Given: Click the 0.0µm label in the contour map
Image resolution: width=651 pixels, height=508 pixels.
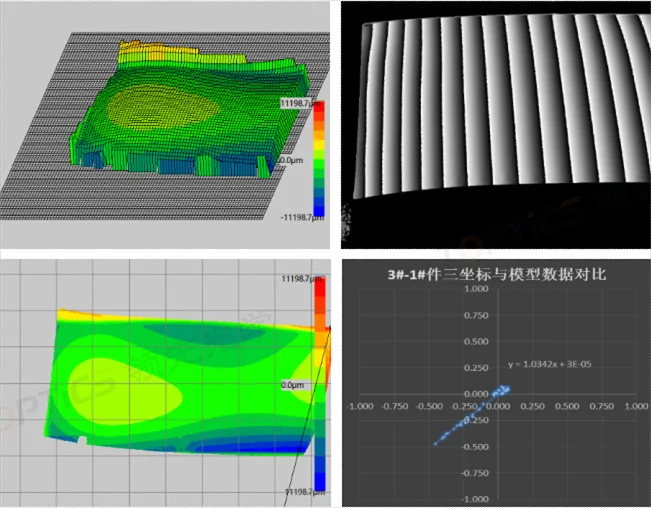Looking at the screenshot, I should tap(292, 385).
